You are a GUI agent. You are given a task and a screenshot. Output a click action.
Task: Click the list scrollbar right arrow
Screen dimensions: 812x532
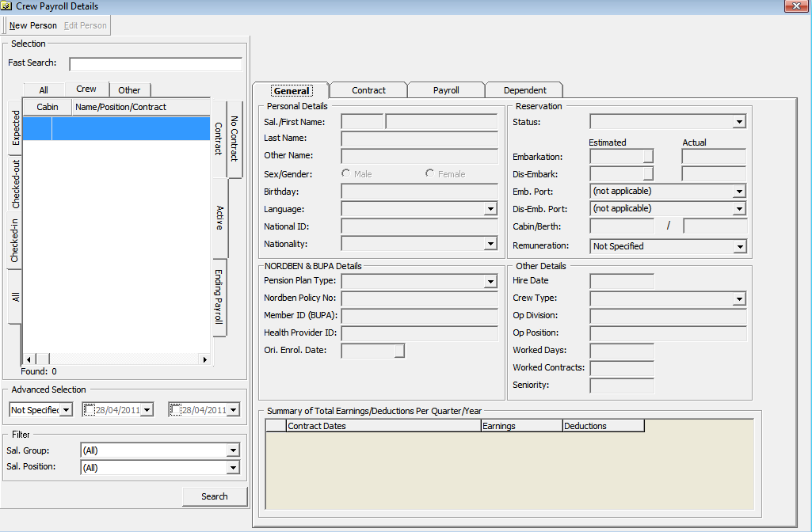(205, 359)
